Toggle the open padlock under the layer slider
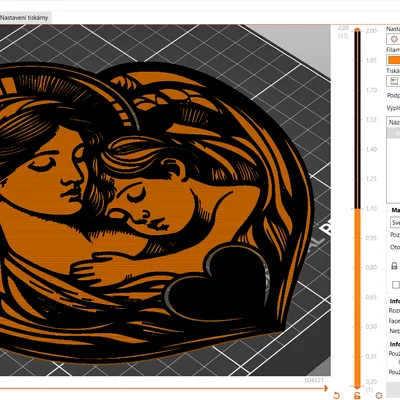400x400 pixels. coord(357,396)
